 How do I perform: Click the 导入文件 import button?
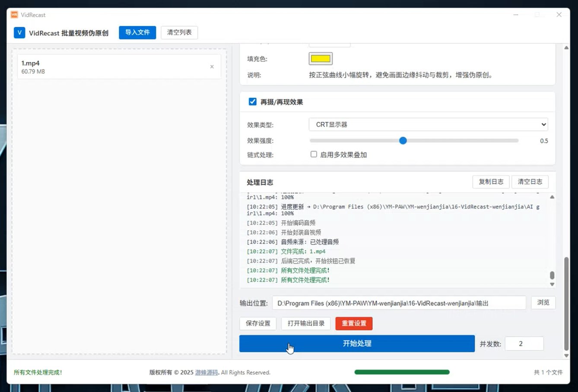[x=137, y=32]
